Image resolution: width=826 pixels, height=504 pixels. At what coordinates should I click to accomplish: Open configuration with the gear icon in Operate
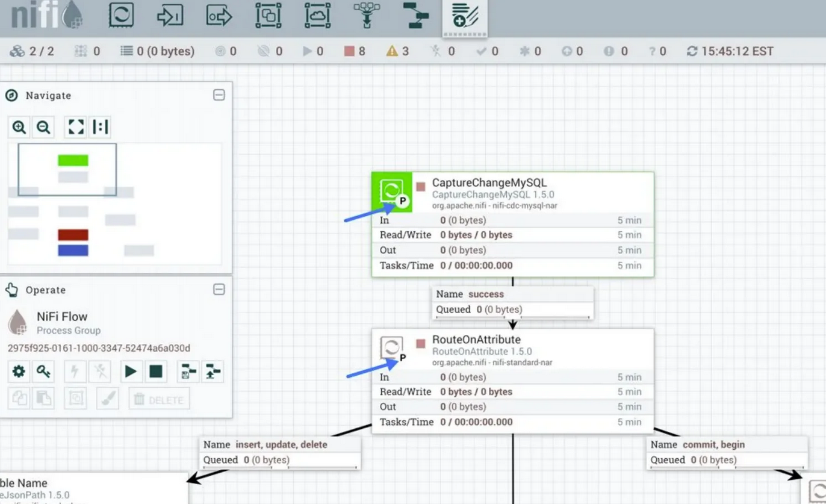point(19,372)
